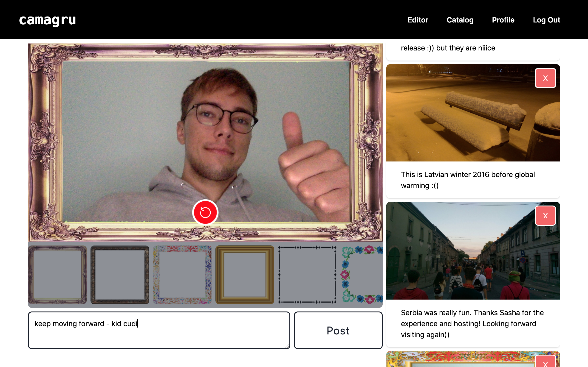Pick the gold beveled frame
The image size is (588, 367).
pos(245,275)
